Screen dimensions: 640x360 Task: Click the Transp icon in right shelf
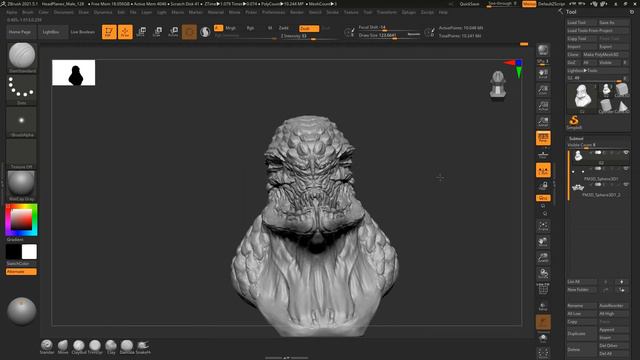pyautogui.click(x=543, y=306)
